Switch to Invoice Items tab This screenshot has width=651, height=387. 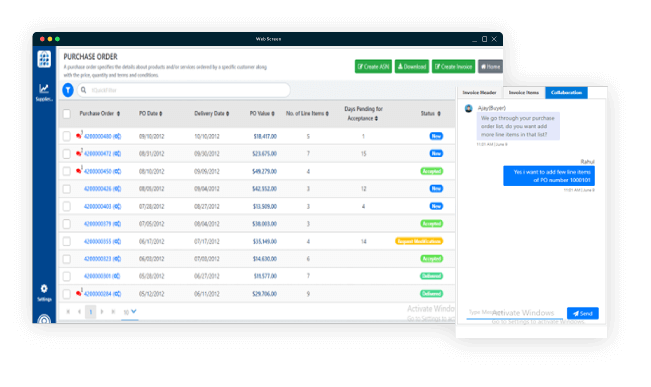524,93
